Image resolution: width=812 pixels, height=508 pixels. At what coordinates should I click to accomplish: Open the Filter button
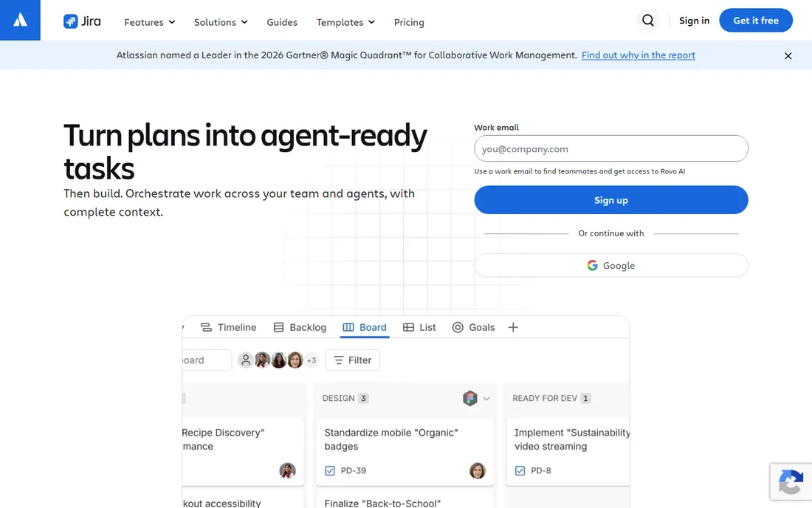tap(352, 360)
